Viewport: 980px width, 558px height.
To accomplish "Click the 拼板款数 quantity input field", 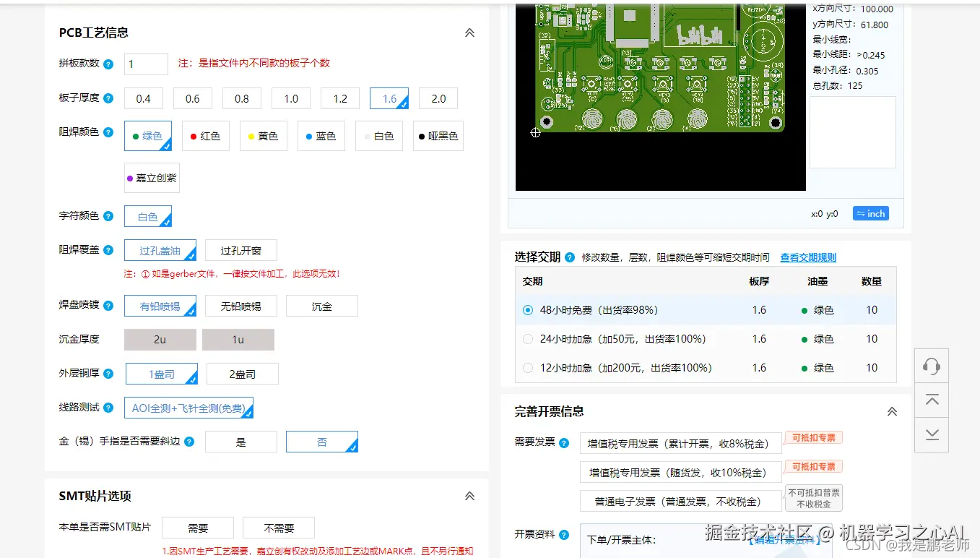I will click(145, 64).
